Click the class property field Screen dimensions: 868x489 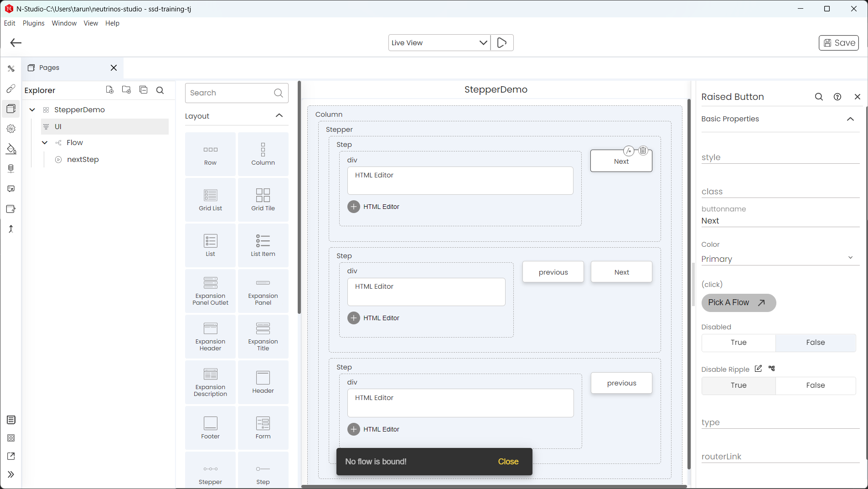click(x=780, y=191)
